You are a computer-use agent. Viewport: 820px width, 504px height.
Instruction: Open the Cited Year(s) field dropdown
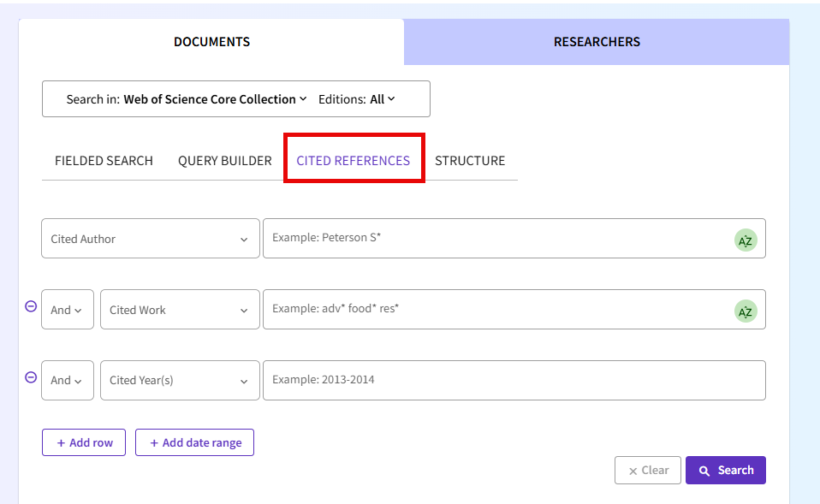[180, 380]
